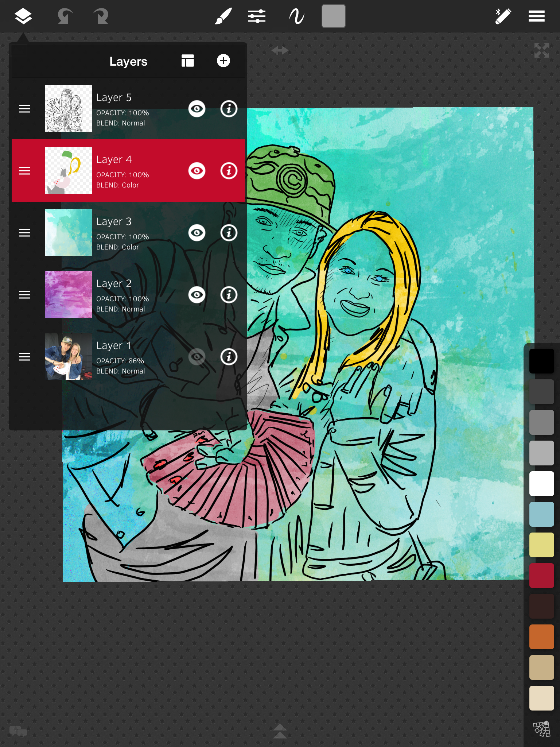The width and height of the screenshot is (560, 747).
Task: Expand the bottom panel up arrow
Action: [x=280, y=731]
